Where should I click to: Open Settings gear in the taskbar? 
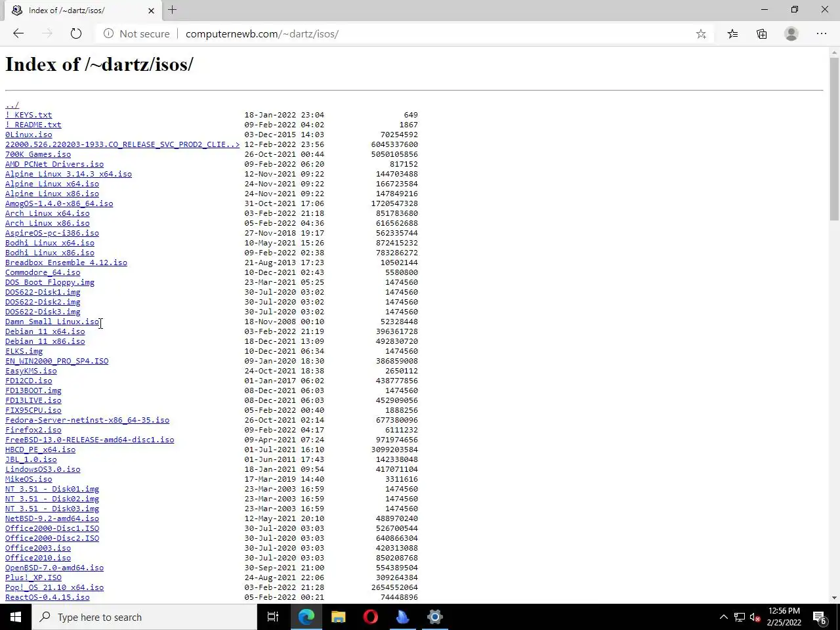[435, 617]
